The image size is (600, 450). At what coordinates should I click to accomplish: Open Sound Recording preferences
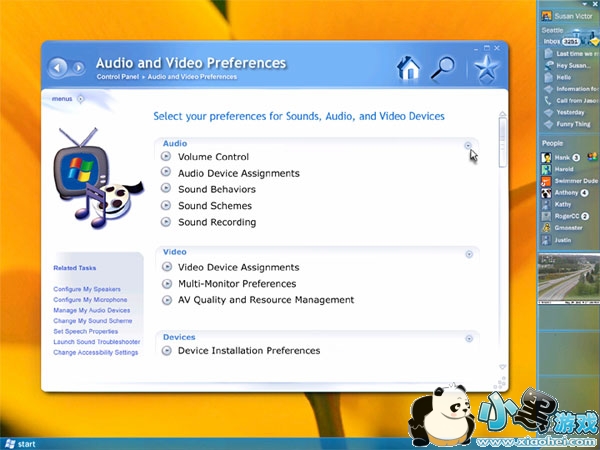(217, 222)
